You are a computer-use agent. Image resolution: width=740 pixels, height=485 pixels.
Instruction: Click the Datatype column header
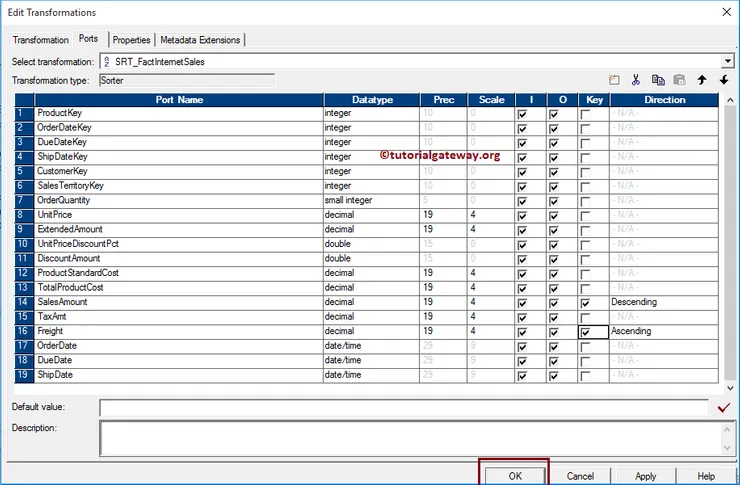[x=372, y=100]
